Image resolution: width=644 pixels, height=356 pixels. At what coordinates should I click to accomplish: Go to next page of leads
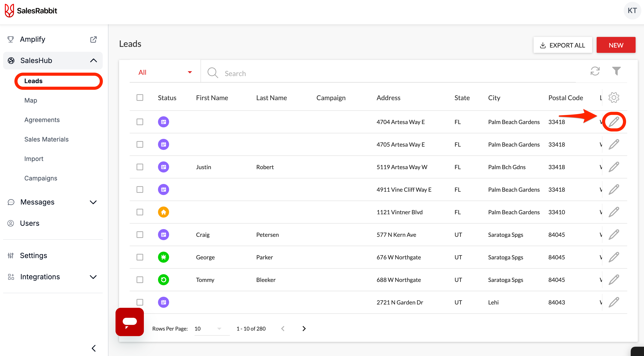(304, 329)
